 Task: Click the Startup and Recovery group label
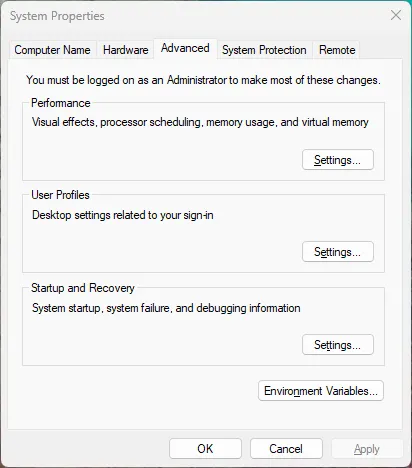pos(83,288)
